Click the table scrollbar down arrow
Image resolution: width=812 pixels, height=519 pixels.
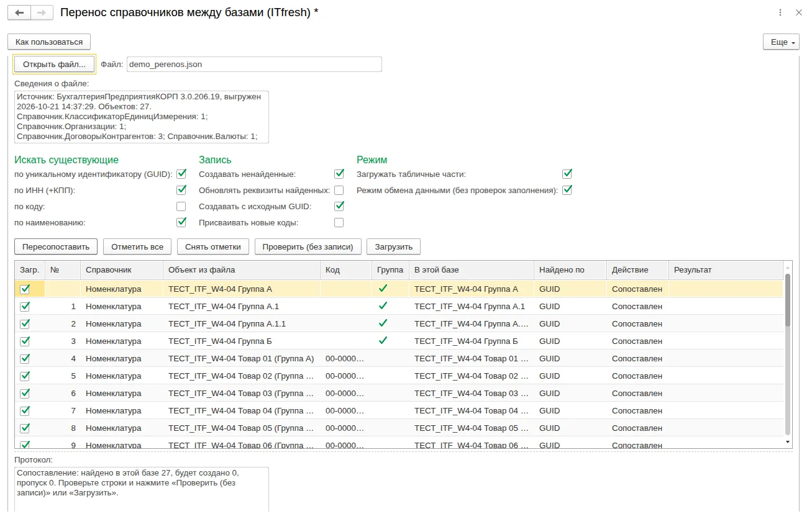[788, 441]
